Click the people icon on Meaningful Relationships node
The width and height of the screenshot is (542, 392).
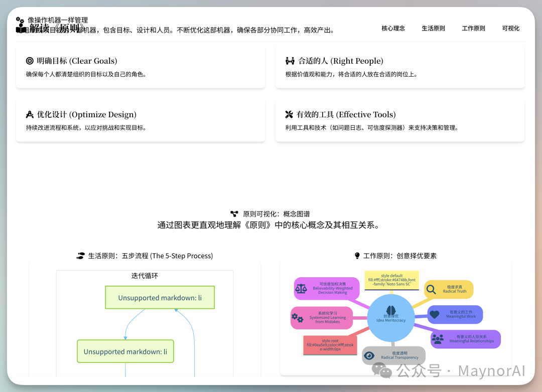click(437, 338)
